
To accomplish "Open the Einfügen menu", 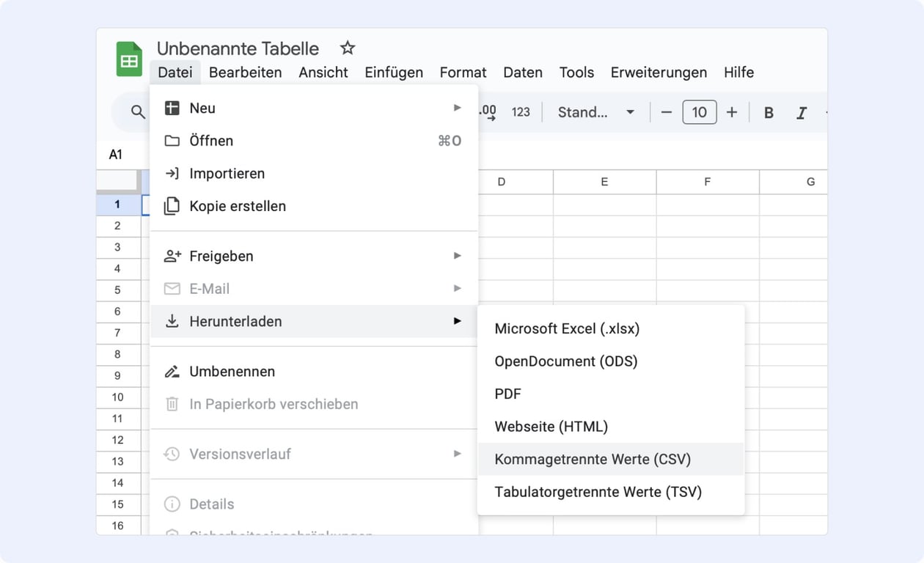I will (x=394, y=73).
